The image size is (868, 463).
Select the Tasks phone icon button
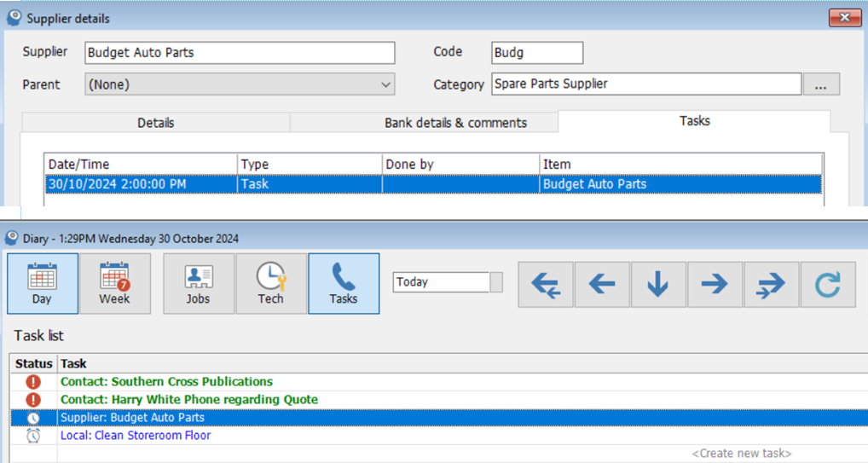click(x=343, y=283)
